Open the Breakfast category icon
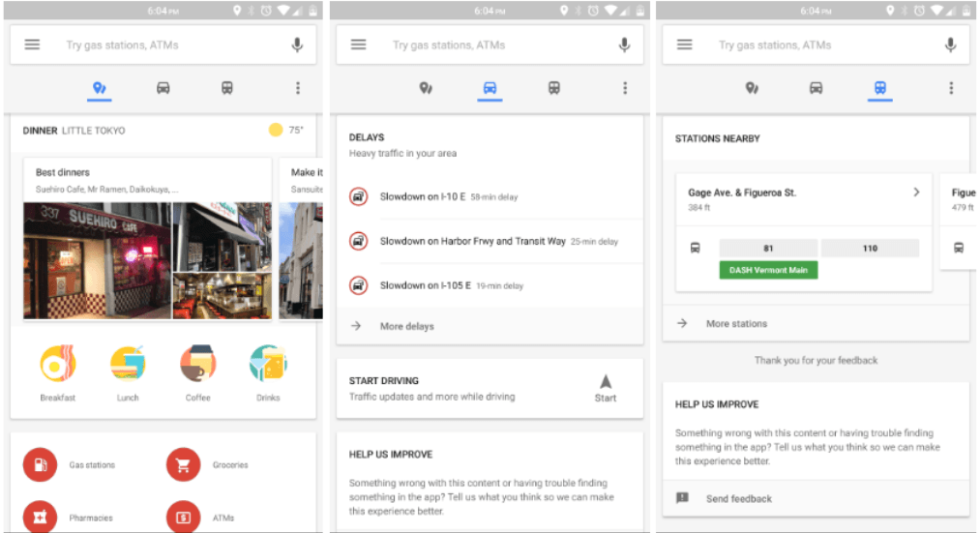This screenshot has height=533, width=980. click(58, 365)
